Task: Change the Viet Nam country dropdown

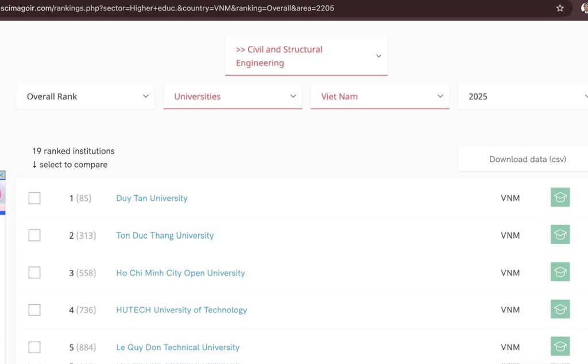Action: point(380,96)
